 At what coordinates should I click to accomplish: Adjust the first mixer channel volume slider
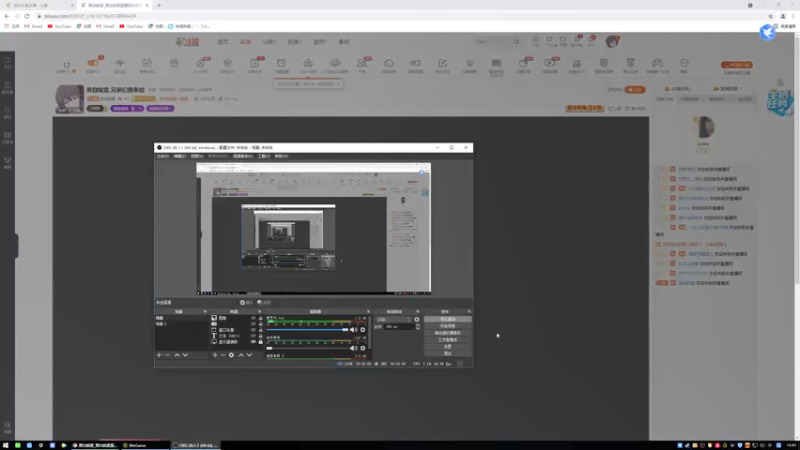(x=307, y=330)
